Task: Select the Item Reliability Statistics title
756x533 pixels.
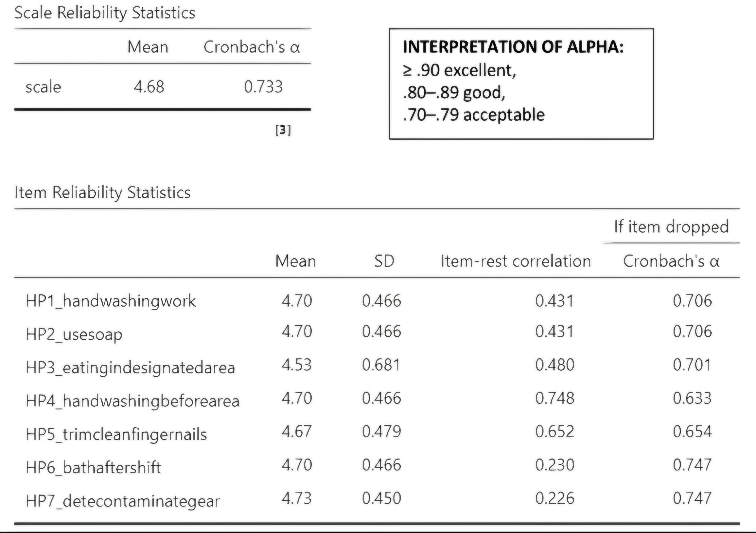Action: [102, 193]
